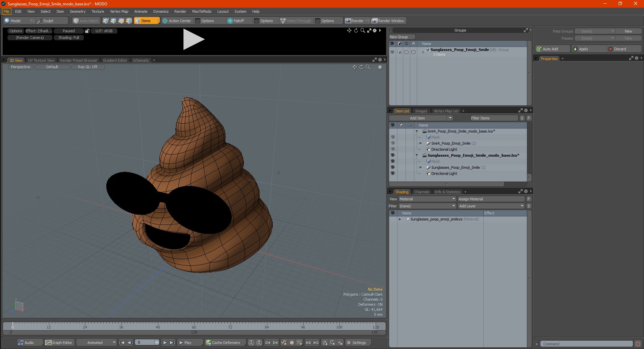Open Action Center tool

click(x=177, y=21)
